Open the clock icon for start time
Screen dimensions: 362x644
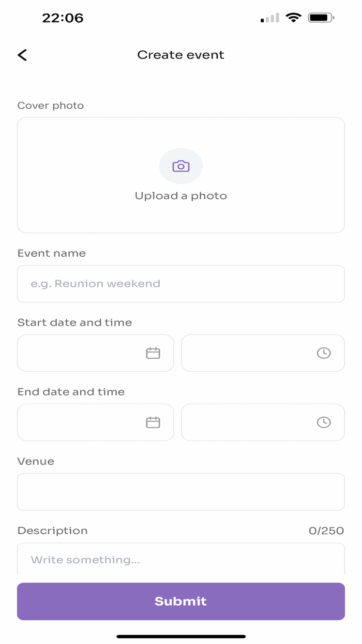(x=324, y=353)
